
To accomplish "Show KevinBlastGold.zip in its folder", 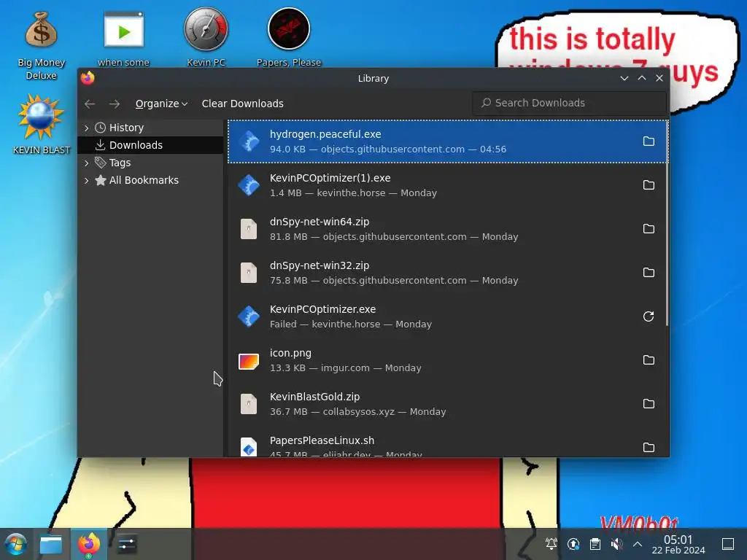I will pos(649,404).
